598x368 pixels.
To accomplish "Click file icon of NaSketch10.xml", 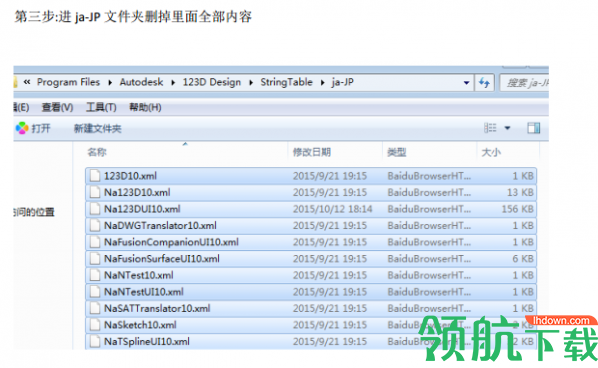I will point(95,325).
